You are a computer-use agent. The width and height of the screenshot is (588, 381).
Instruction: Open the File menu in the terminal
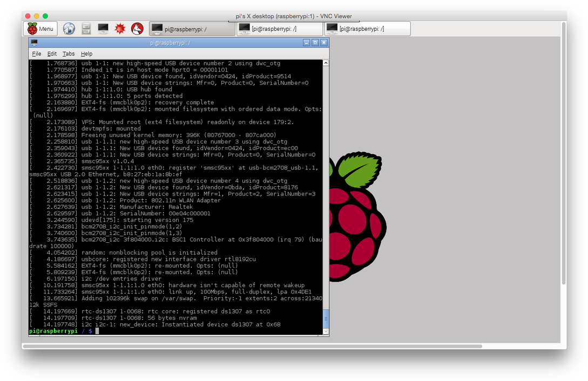click(36, 53)
